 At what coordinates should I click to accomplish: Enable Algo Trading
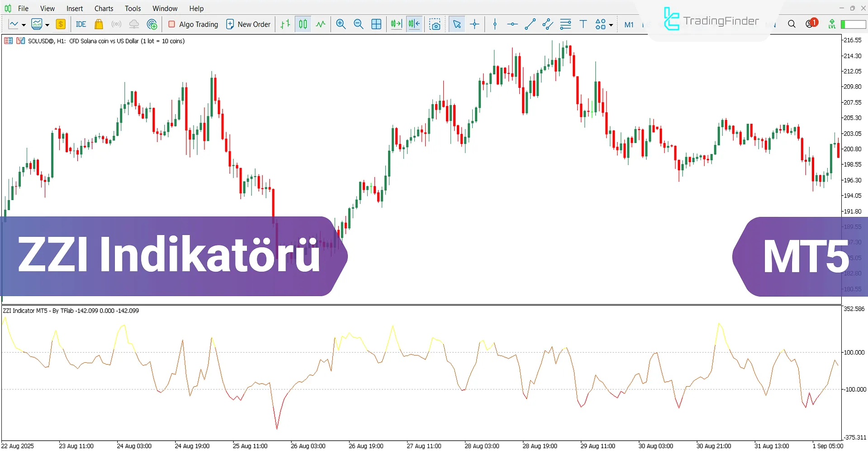click(x=193, y=24)
